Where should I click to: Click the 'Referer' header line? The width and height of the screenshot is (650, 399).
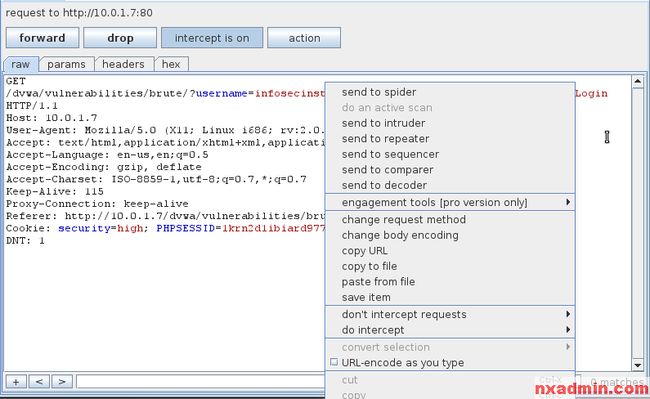coord(165,216)
